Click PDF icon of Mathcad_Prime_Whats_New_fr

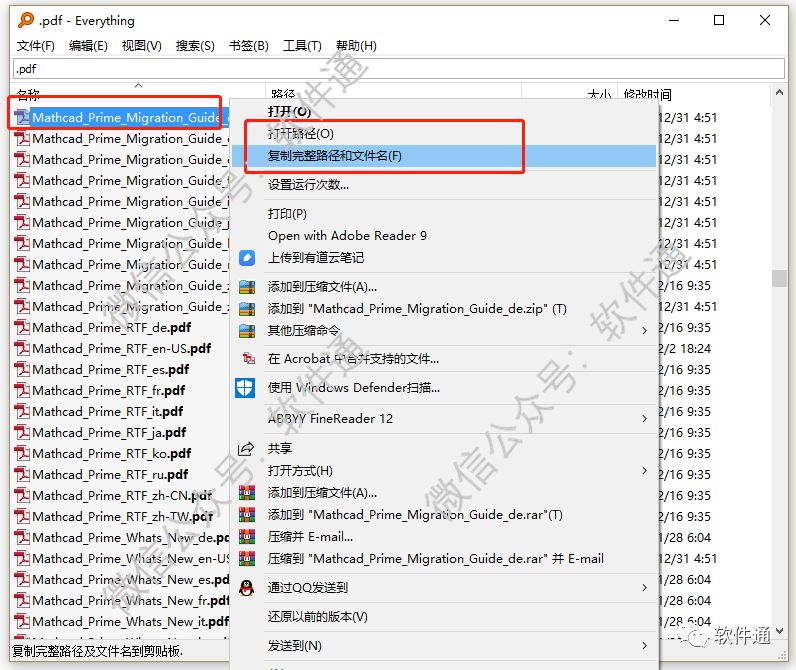(x=22, y=600)
